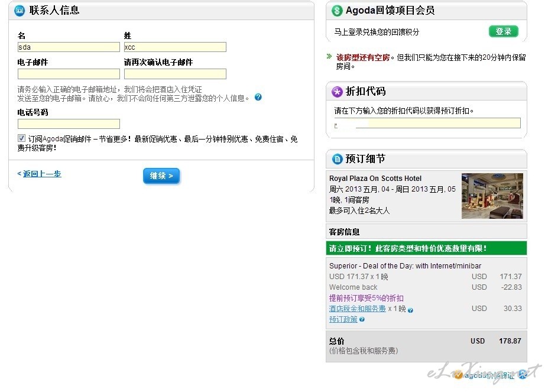The height and width of the screenshot is (392, 548).
Task: Open help icon beside 预订政策
Action: tap(362, 319)
